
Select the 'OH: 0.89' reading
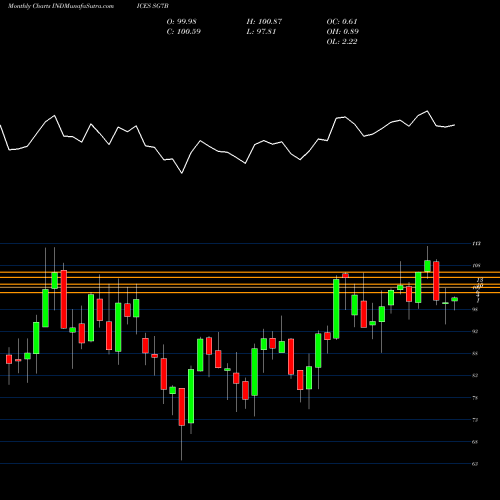pyautogui.click(x=342, y=32)
